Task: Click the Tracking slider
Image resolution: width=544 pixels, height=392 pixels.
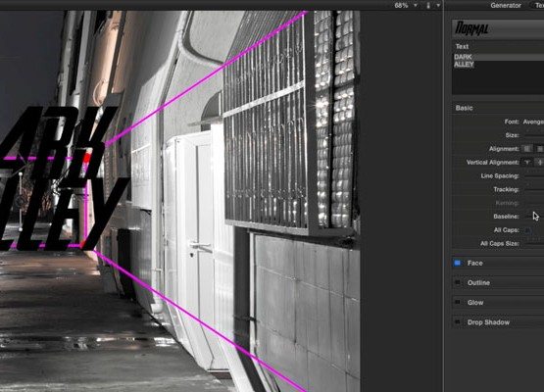Action: pos(534,189)
